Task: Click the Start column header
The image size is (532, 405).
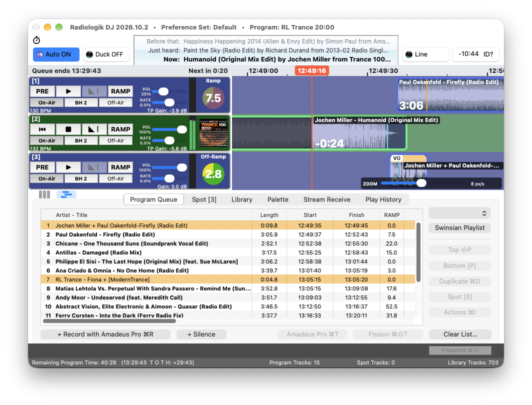Action: click(310, 215)
